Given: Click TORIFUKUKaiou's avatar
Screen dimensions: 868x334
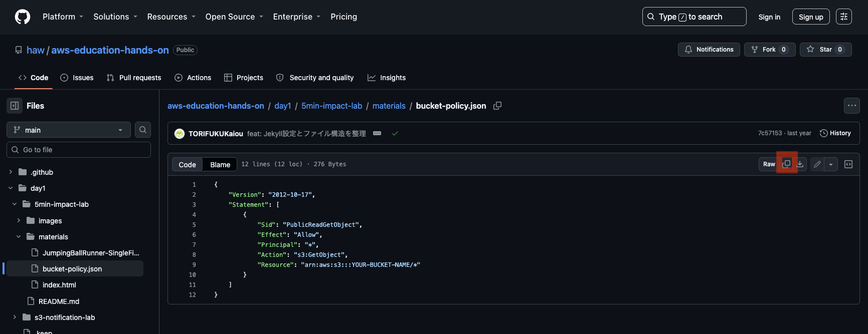Looking at the screenshot, I should [x=180, y=134].
